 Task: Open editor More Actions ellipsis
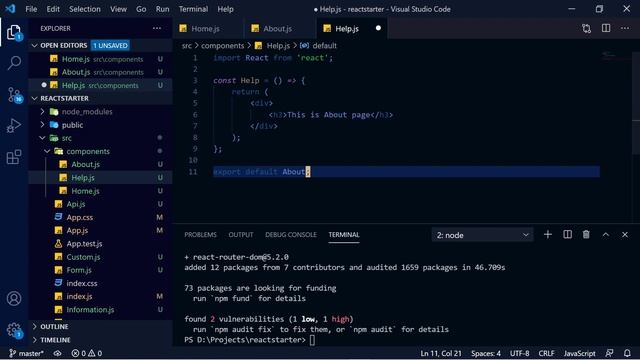click(x=625, y=28)
